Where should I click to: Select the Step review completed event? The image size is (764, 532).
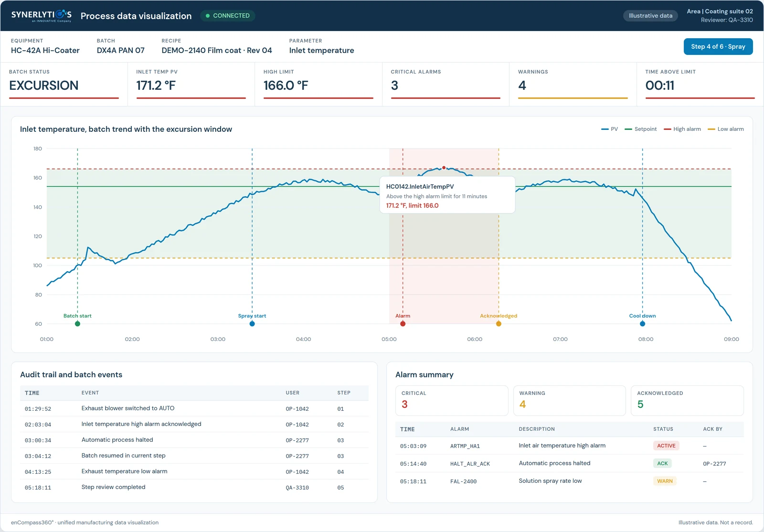(194, 487)
